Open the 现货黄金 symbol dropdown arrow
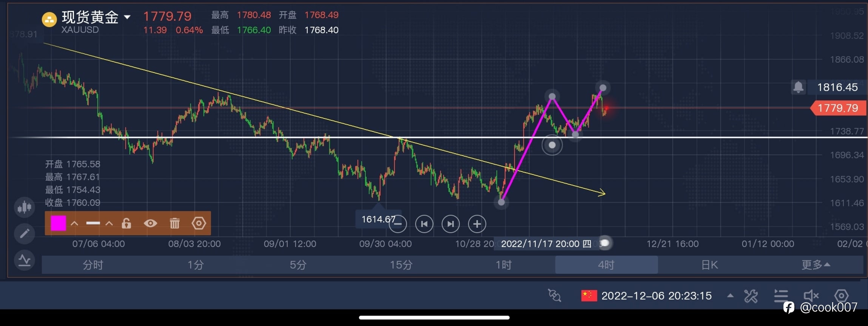Screen dimensions: 868x326 tap(127, 17)
